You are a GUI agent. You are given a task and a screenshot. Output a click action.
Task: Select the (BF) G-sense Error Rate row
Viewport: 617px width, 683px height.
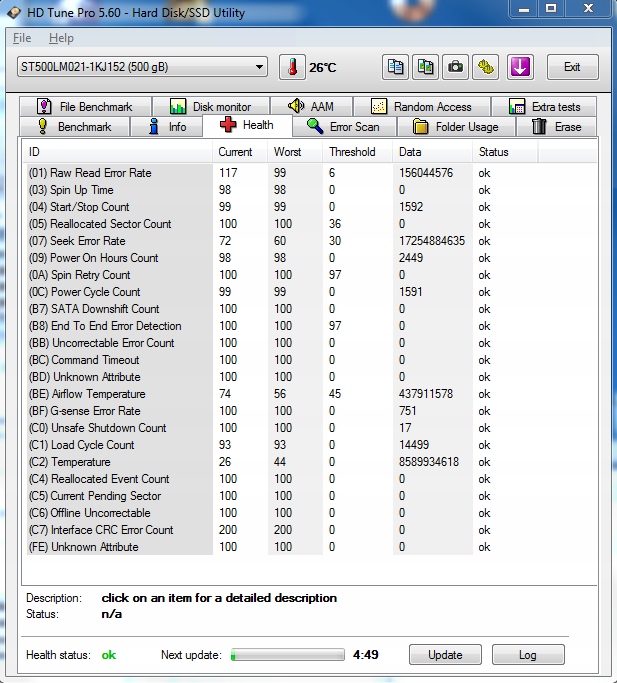point(282,411)
